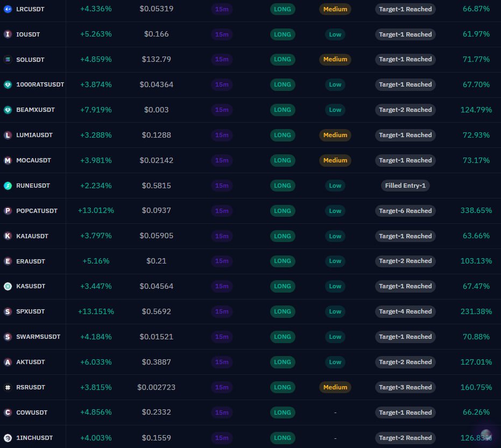Open the +13.151% change link for SPXUSDT
The height and width of the screenshot is (448, 501).
[x=96, y=311]
